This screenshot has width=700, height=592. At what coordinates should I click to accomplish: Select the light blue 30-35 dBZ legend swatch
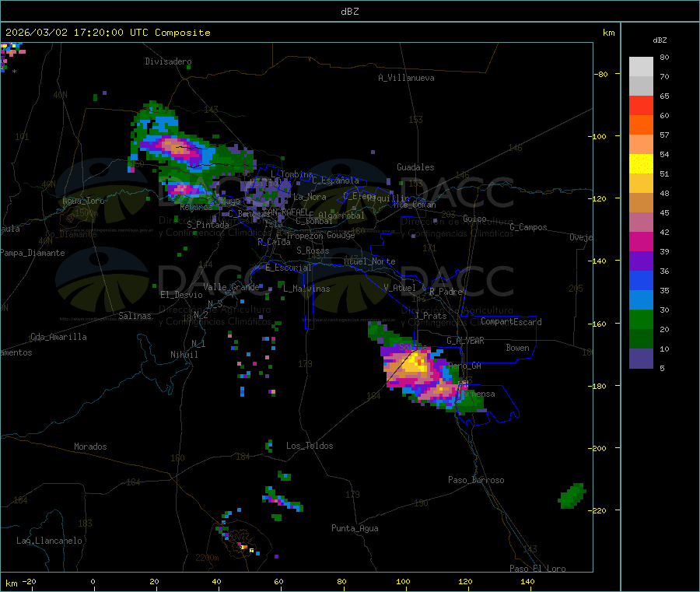[x=641, y=300]
